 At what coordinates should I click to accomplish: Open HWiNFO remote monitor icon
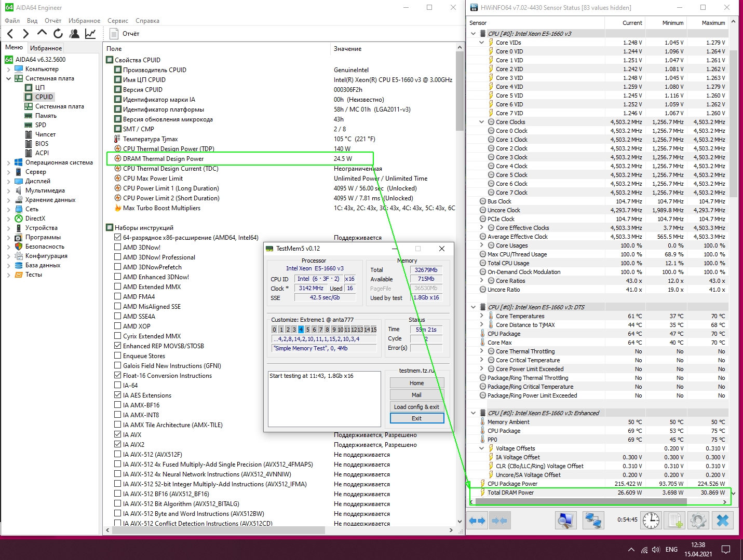(566, 521)
